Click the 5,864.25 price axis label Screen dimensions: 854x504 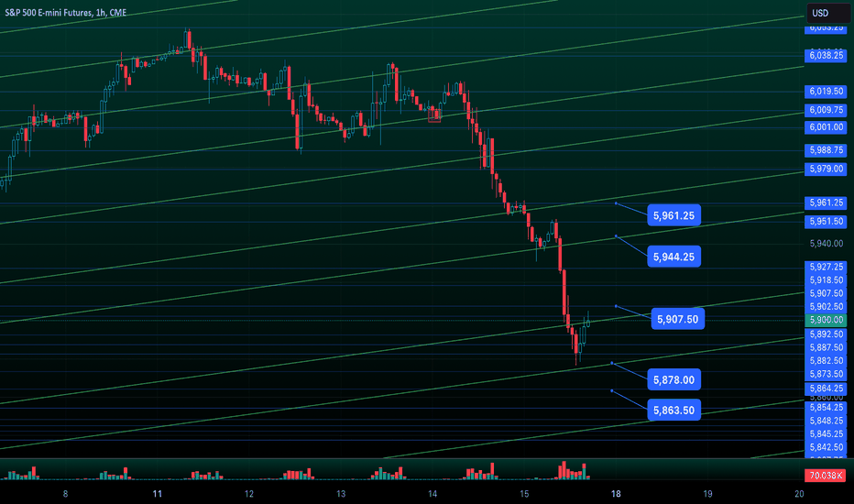click(826, 389)
